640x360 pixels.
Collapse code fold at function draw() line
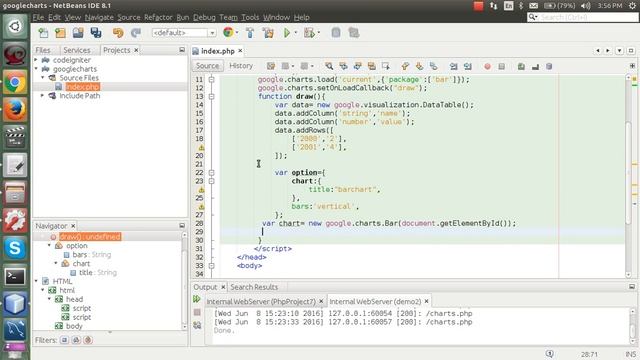click(x=211, y=97)
